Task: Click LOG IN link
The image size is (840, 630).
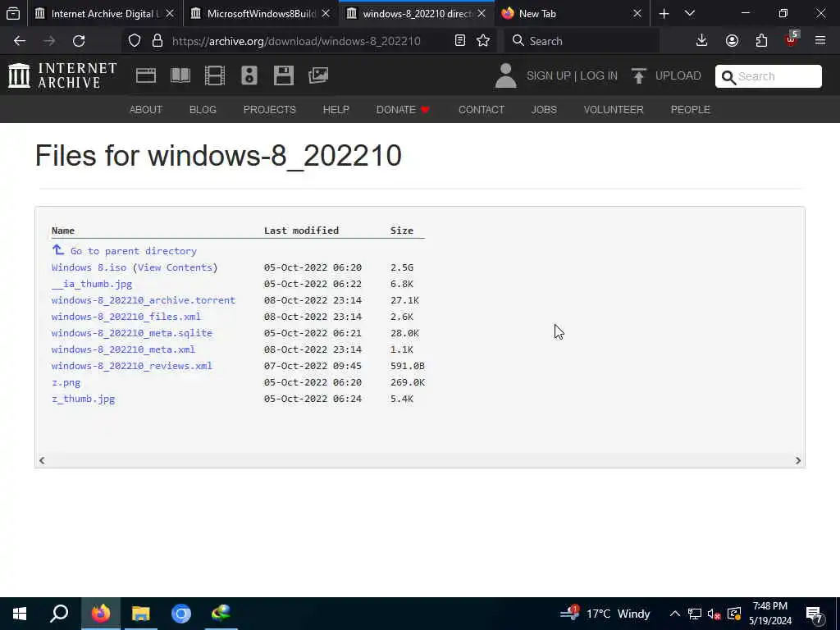Action: (598, 75)
